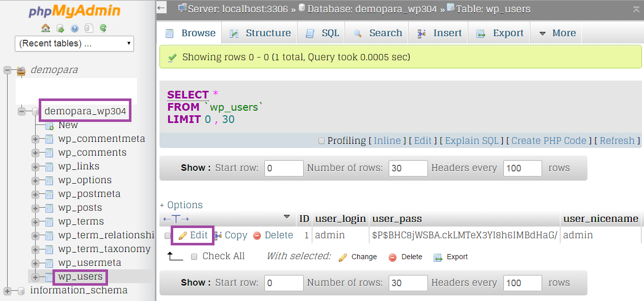
Task: Click the demopara database group icon
Action: click(x=21, y=70)
